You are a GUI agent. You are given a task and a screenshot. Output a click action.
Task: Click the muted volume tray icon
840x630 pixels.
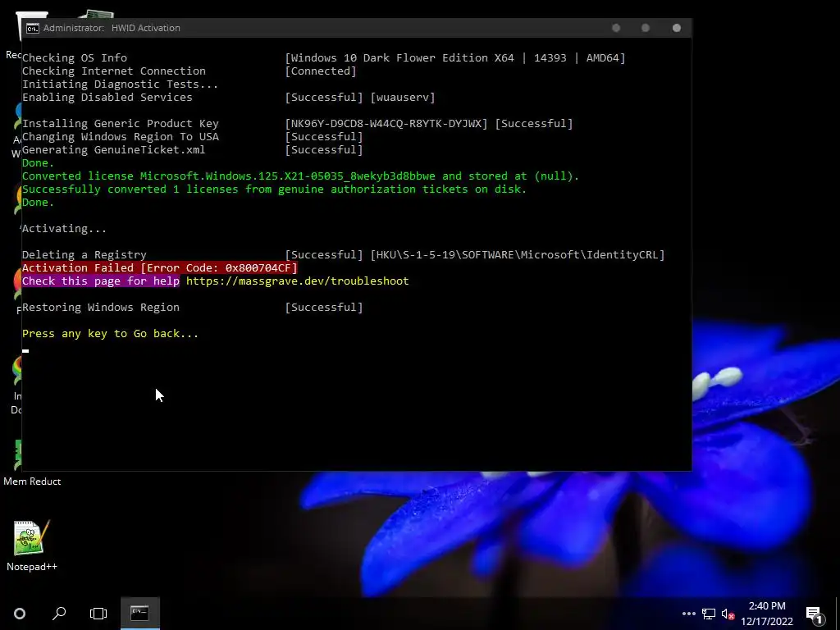pos(728,614)
